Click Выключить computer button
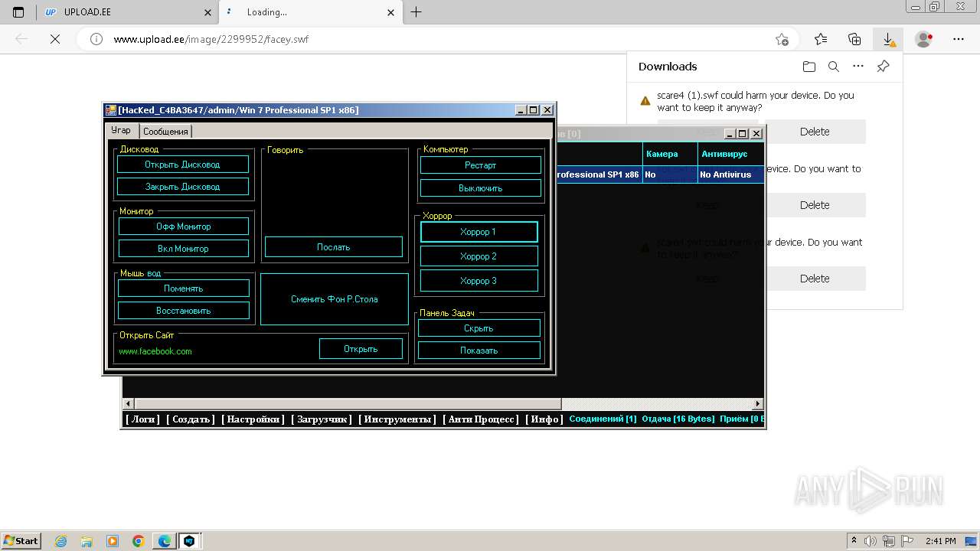 click(x=481, y=188)
